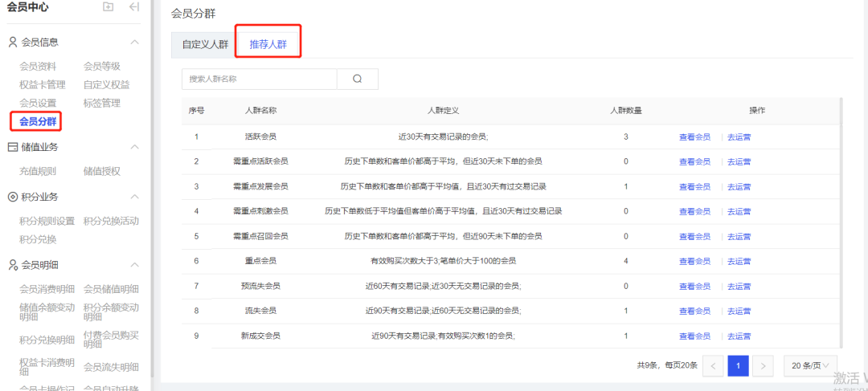Viewport: 868px width, 391px height.
Task: Click 查看会员 for 流失会员 row
Action: tap(694, 312)
